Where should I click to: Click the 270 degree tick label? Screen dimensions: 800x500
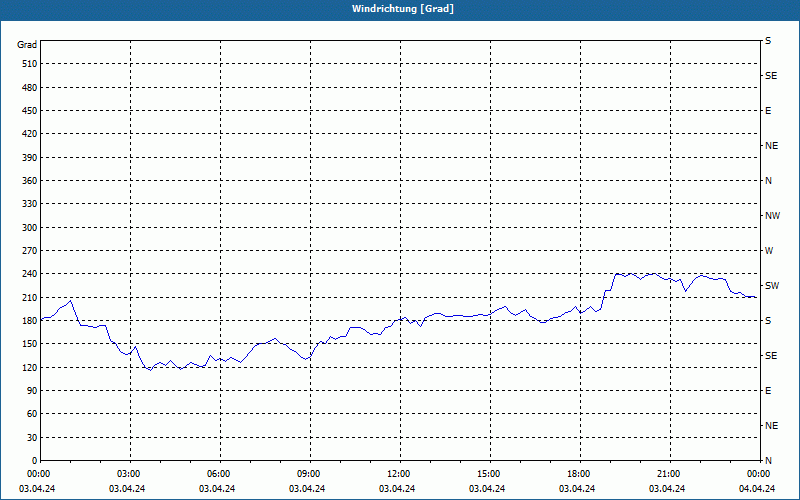pos(30,251)
